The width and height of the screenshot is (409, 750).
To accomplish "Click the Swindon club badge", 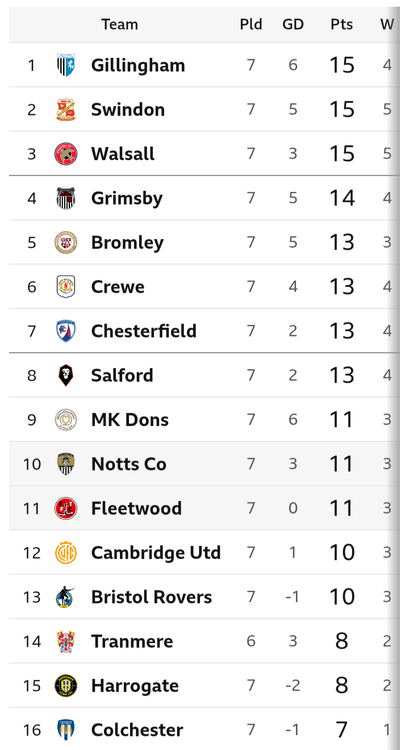I will click(66, 110).
